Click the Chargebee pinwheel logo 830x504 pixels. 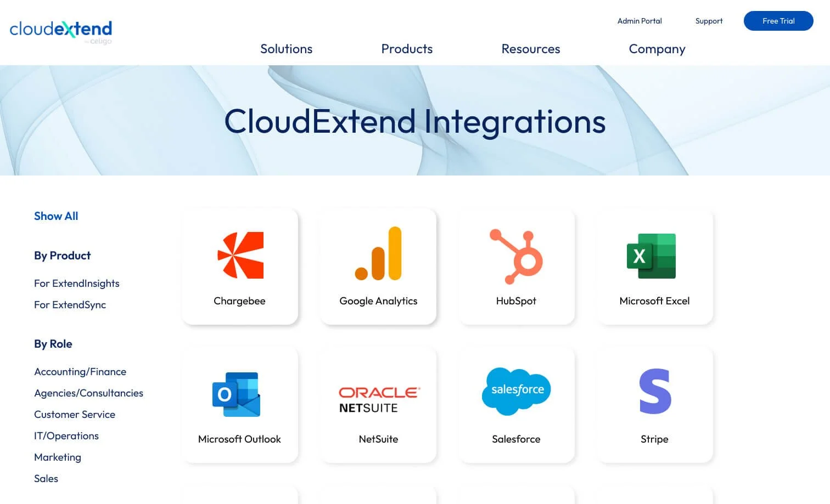(240, 255)
